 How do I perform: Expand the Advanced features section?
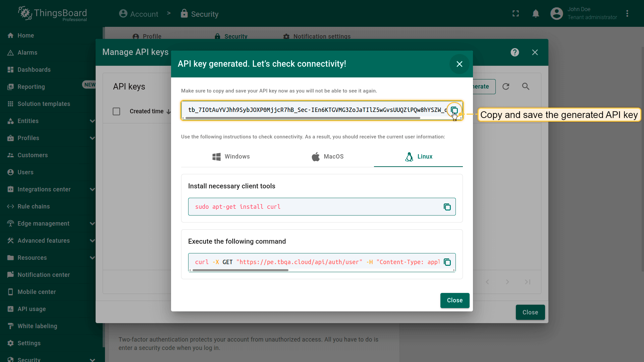tap(92, 241)
